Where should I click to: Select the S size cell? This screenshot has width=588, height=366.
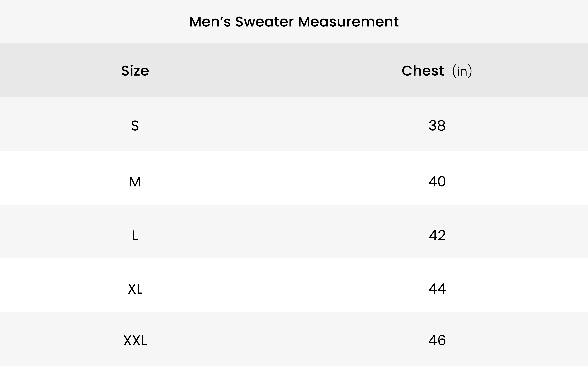(135, 126)
